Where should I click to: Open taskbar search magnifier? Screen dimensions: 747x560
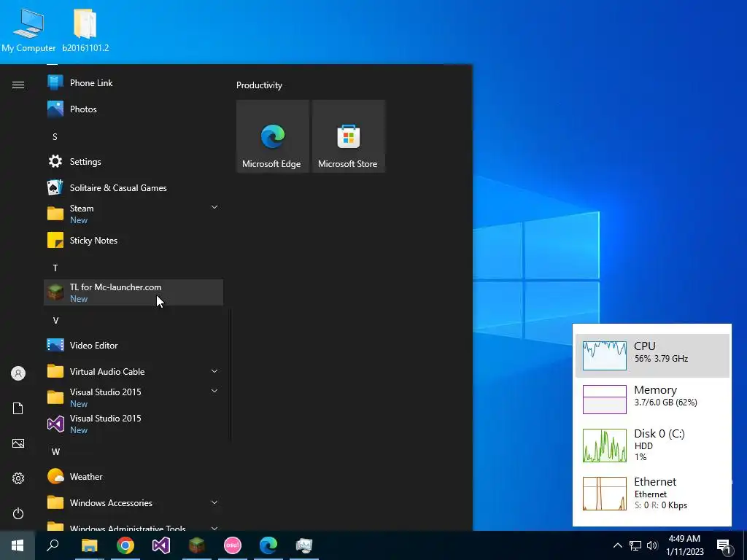53,545
